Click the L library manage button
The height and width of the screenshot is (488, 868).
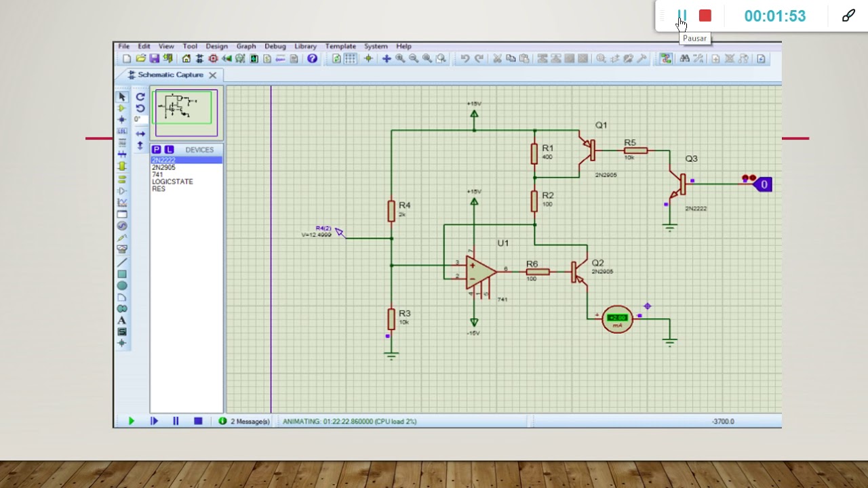[169, 150]
